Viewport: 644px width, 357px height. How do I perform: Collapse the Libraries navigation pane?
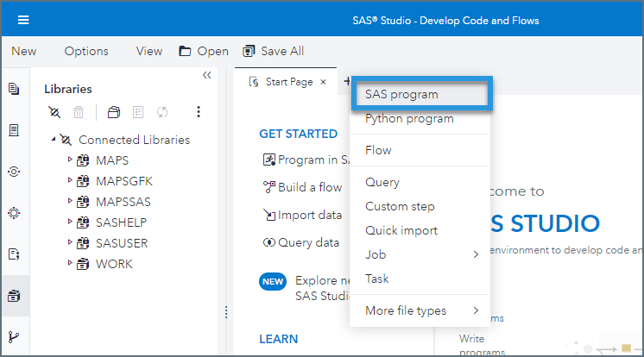coord(206,76)
